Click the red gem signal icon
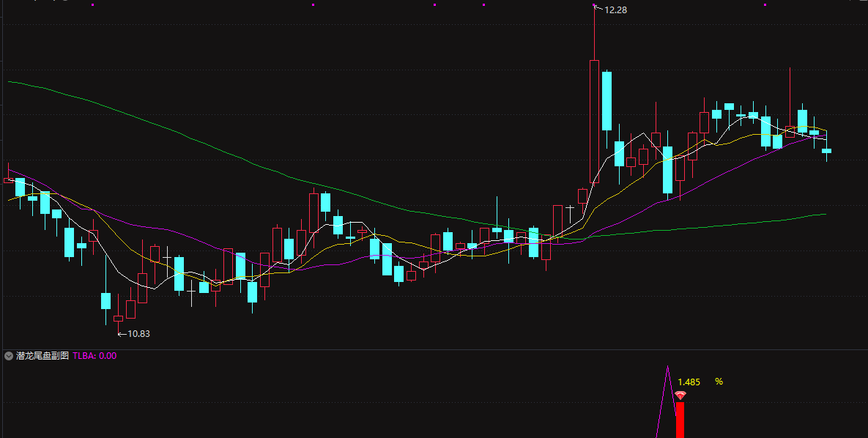 click(x=680, y=396)
